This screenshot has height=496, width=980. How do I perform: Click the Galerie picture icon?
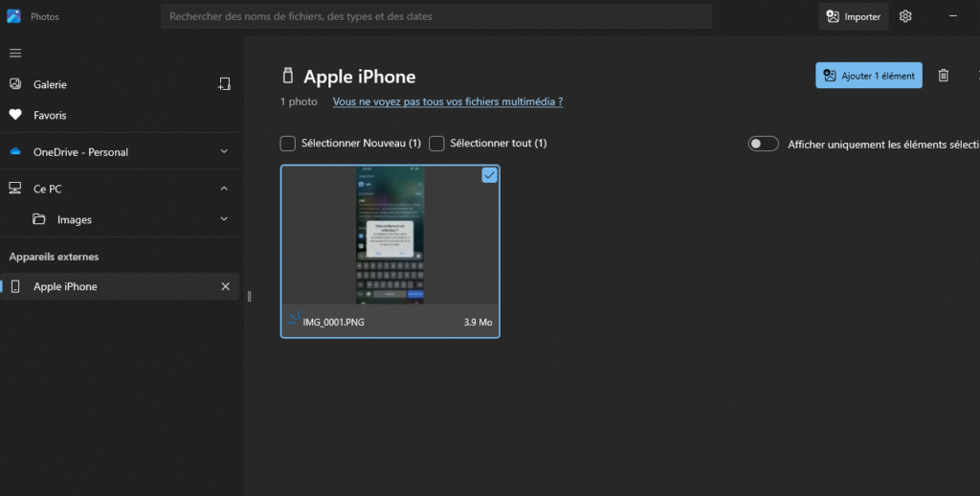coord(15,84)
